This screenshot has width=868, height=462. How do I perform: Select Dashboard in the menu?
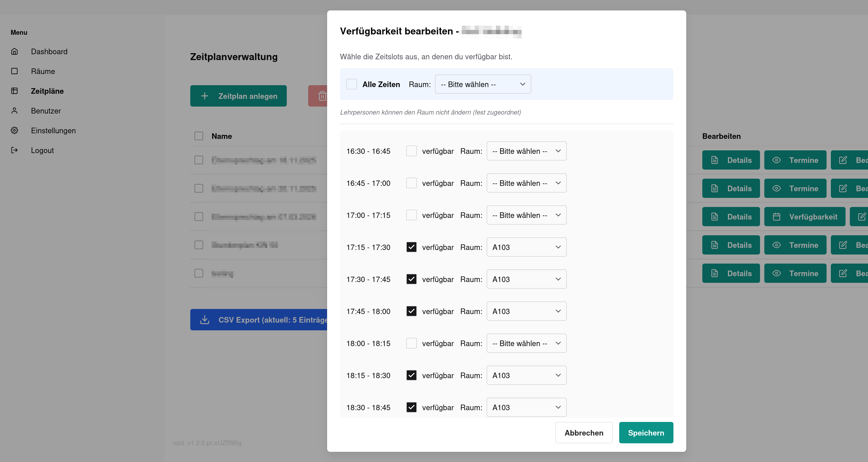49,51
